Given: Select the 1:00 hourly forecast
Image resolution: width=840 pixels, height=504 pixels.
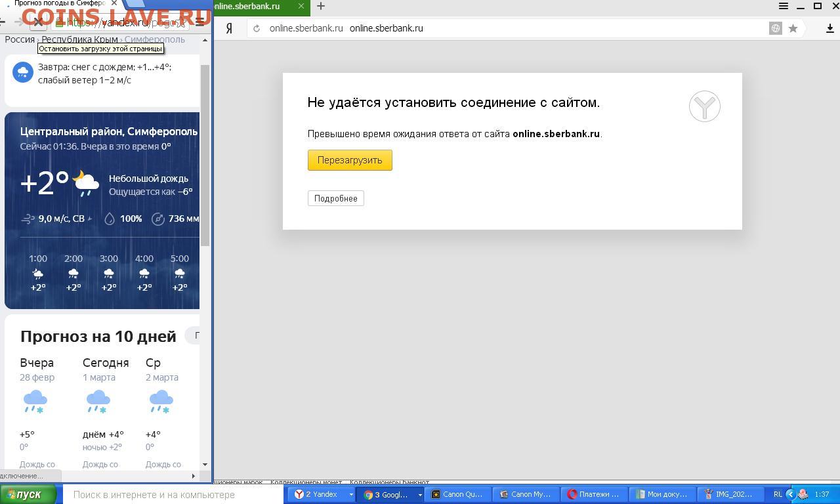Looking at the screenshot, I should tap(38, 272).
